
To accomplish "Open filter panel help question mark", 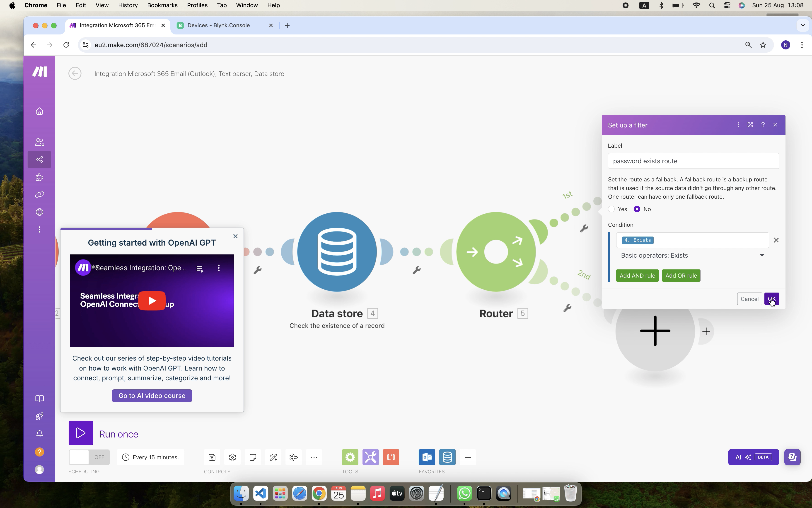I will pos(763,125).
